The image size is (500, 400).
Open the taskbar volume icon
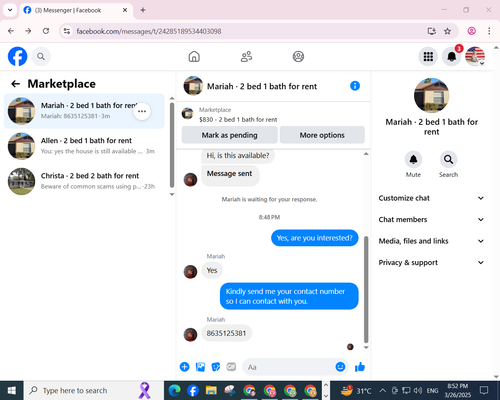[418, 390]
